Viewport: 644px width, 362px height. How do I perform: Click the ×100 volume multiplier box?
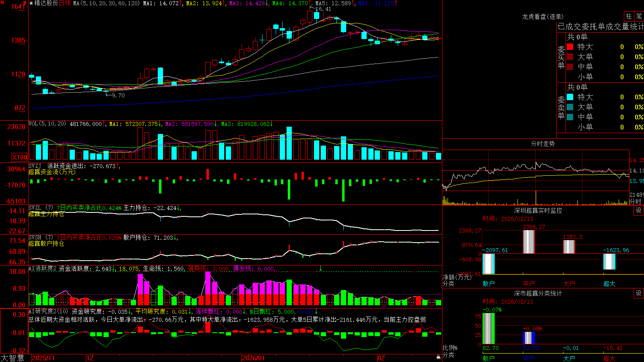point(20,157)
